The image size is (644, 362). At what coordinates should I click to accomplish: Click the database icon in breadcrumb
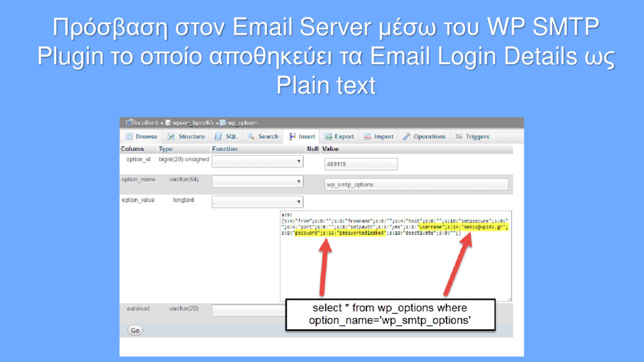click(x=168, y=123)
